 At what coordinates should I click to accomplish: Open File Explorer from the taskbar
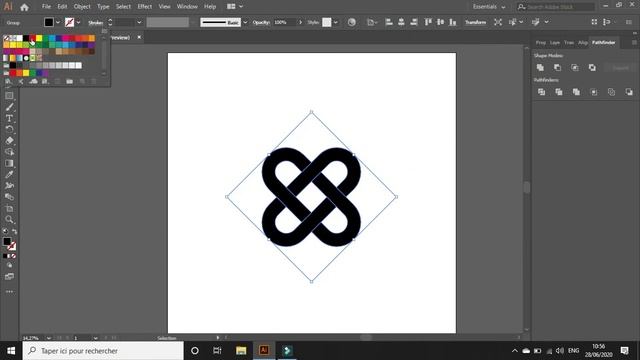pos(241,351)
